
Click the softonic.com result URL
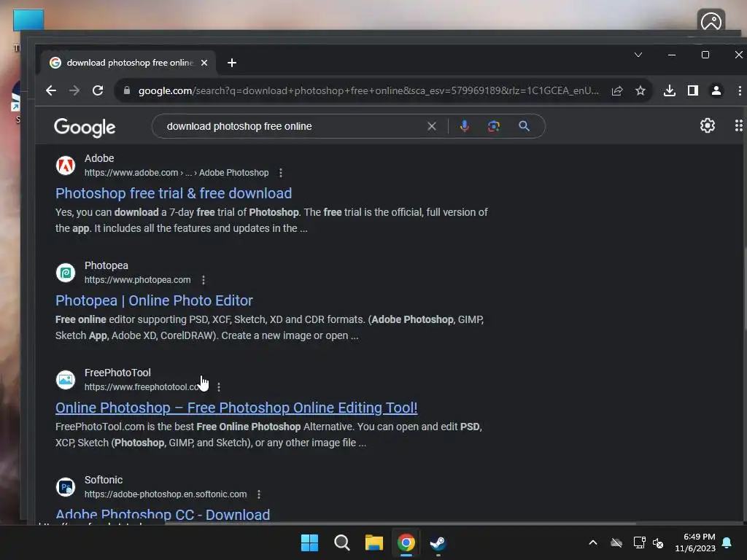point(166,494)
